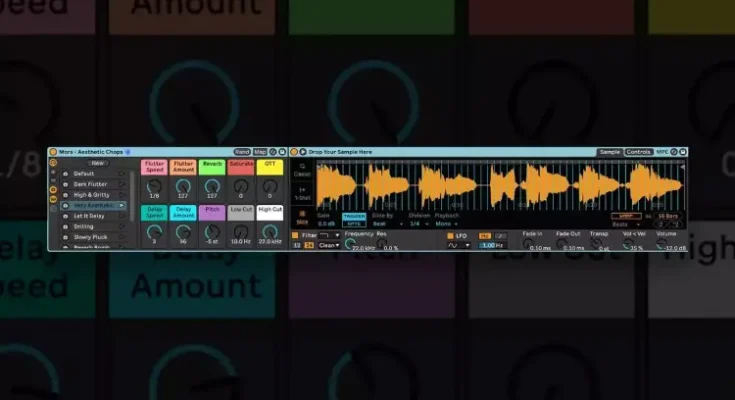Click the save preset icon in Simpler header
Viewport: 735px width, 400px height.
[x=683, y=152]
